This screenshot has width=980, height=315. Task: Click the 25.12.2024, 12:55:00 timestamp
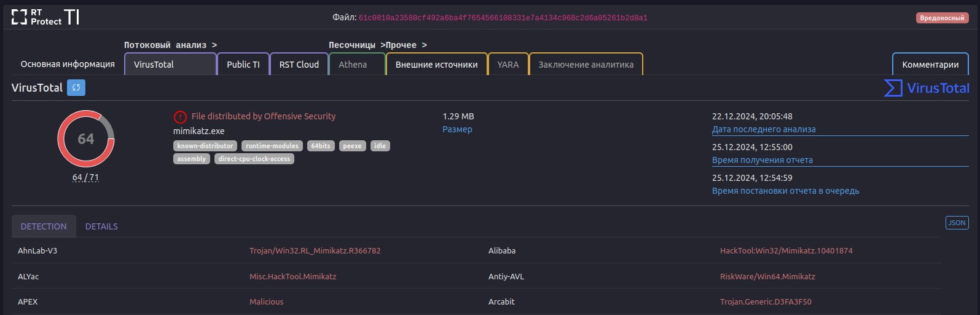point(752,147)
